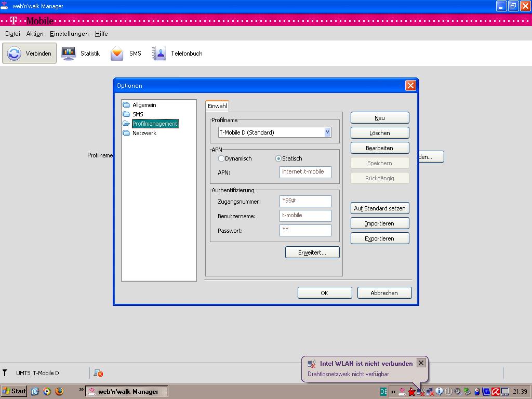
Task: Select the Allgemein folder in the tree
Action: (x=144, y=105)
